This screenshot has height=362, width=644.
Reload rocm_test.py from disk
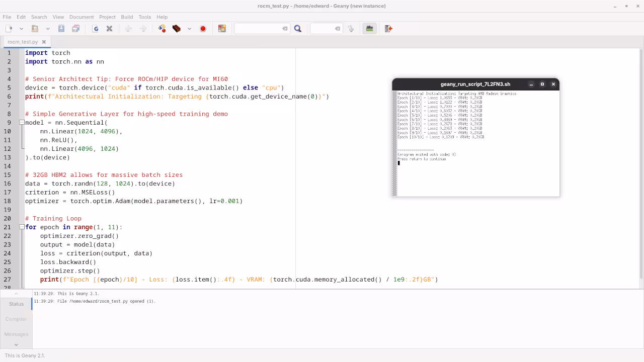tap(95, 29)
